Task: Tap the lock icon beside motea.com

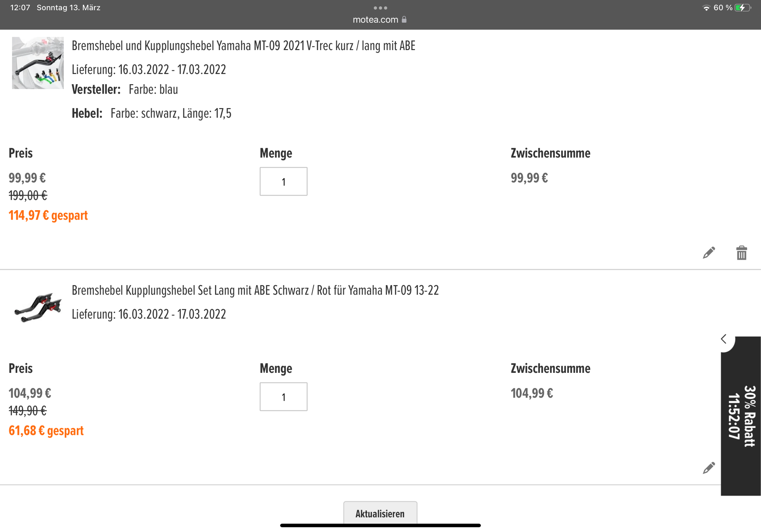Action: 404,20
